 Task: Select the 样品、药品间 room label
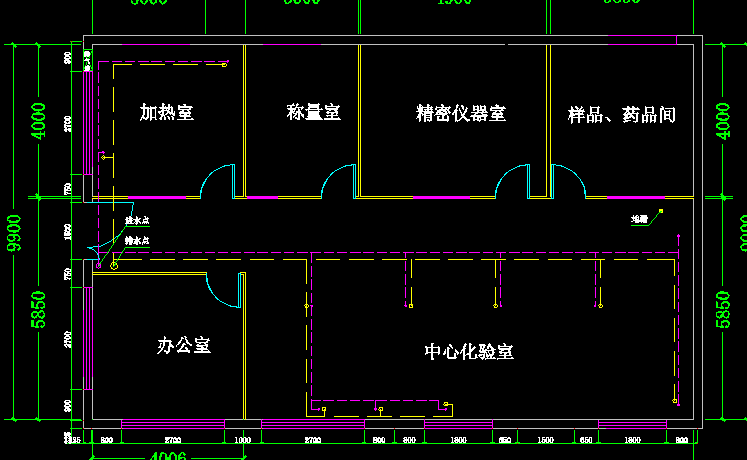point(622,115)
